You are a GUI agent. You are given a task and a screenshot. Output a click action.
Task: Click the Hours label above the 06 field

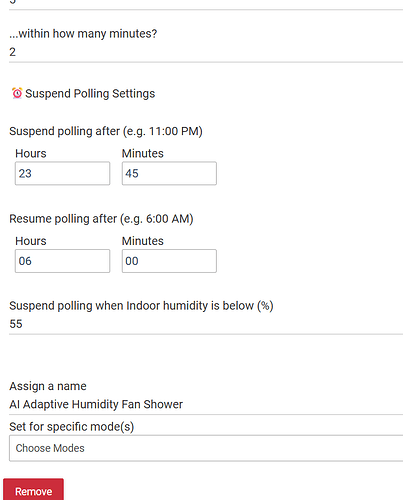pyautogui.click(x=31, y=241)
